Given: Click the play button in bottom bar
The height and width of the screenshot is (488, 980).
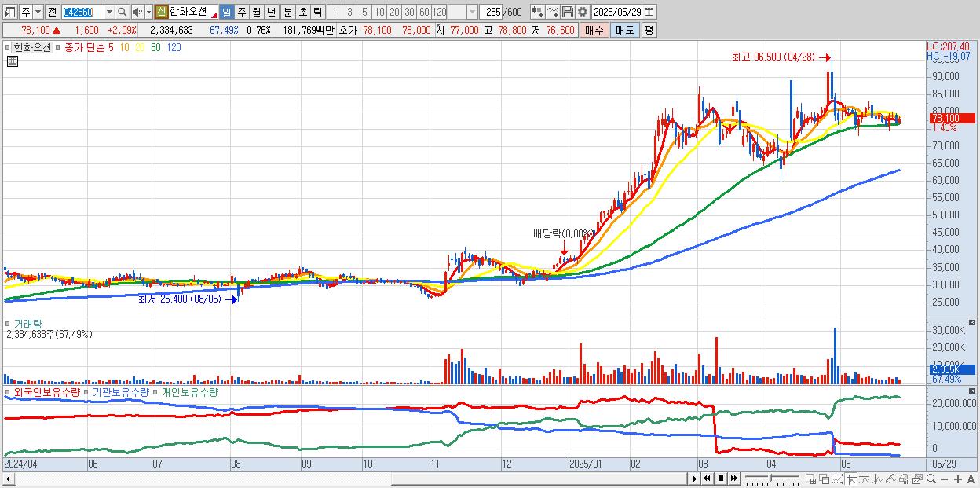Looking at the screenshot, I should pos(695,479).
